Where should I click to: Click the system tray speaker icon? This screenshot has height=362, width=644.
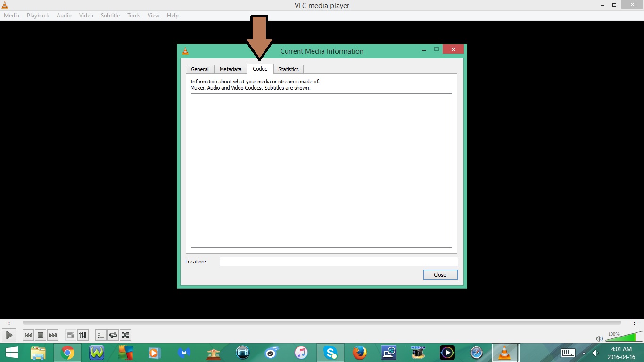[x=595, y=353]
